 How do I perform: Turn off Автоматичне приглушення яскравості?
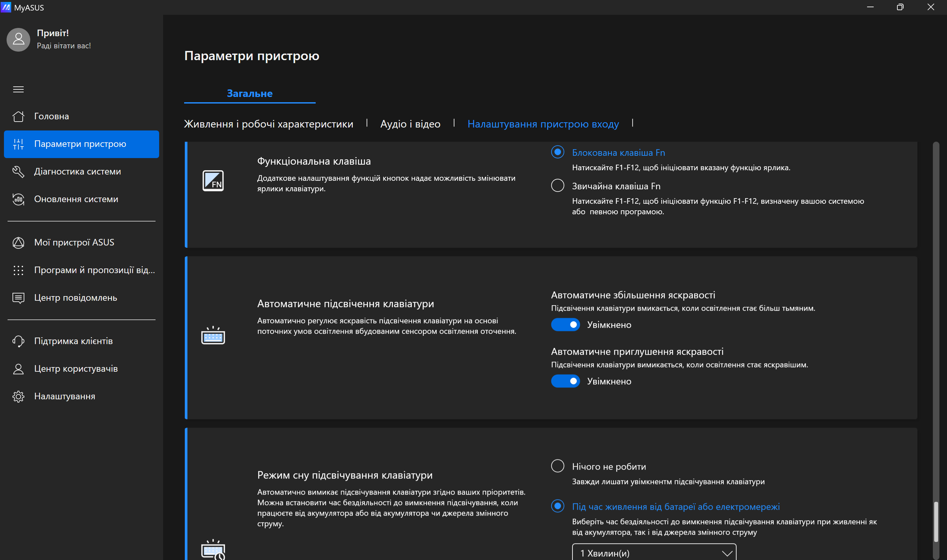(565, 381)
